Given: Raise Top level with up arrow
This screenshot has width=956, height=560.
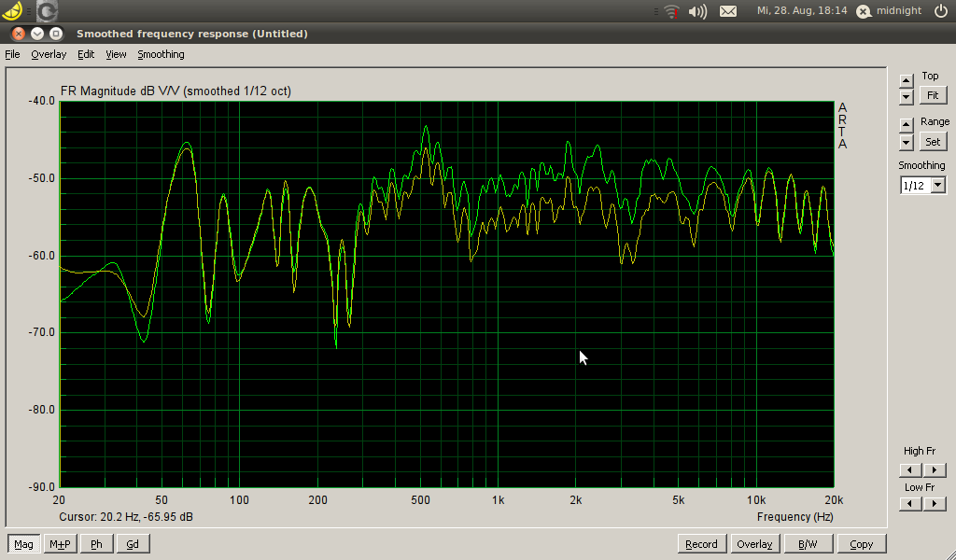Looking at the screenshot, I should click(906, 81).
